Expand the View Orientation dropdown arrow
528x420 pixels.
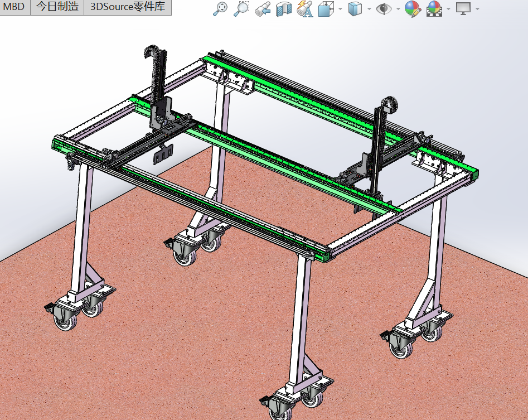[x=341, y=9]
